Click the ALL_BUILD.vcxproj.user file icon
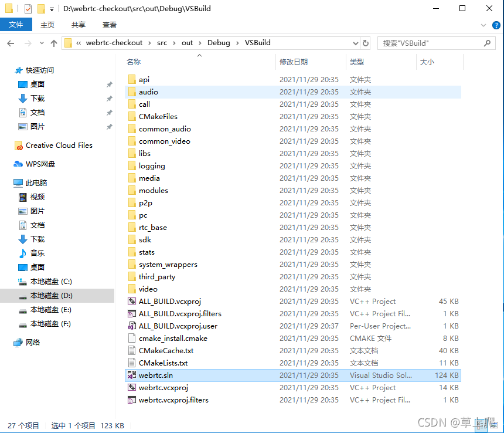The image size is (504, 433). [x=132, y=326]
